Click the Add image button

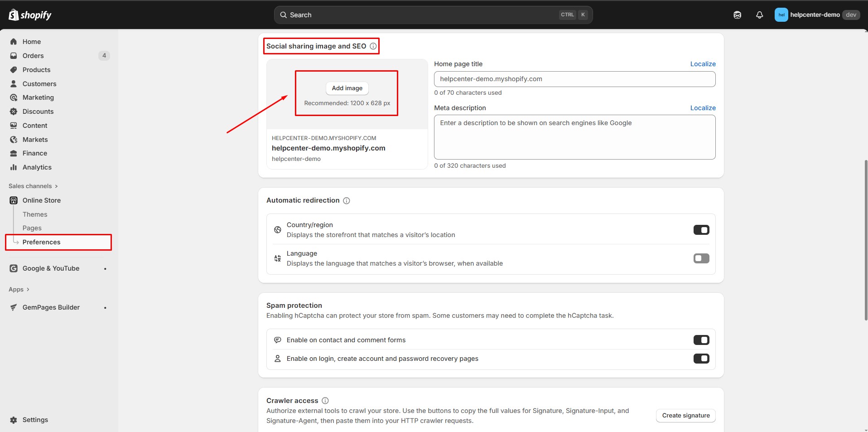347,88
